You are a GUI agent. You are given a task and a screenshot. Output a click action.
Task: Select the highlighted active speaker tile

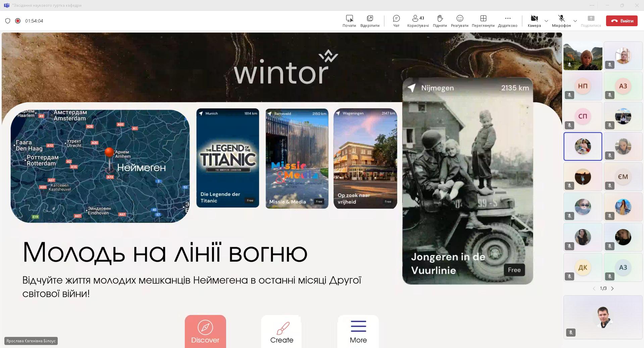pyautogui.click(x=583, y=146)
